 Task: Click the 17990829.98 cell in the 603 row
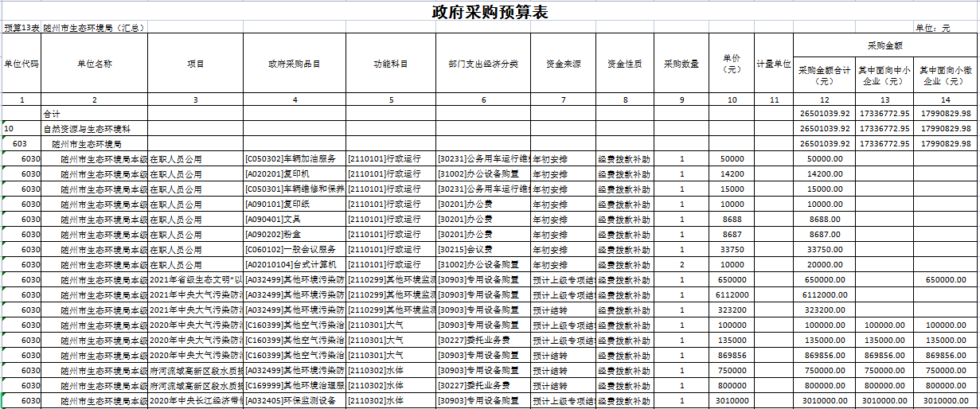click(x=945, y=144)
